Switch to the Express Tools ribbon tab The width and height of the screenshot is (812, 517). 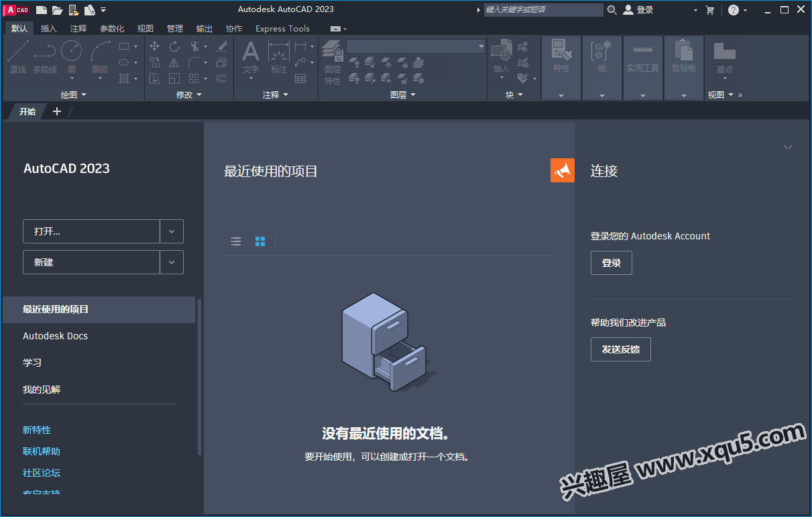[282, 29]
